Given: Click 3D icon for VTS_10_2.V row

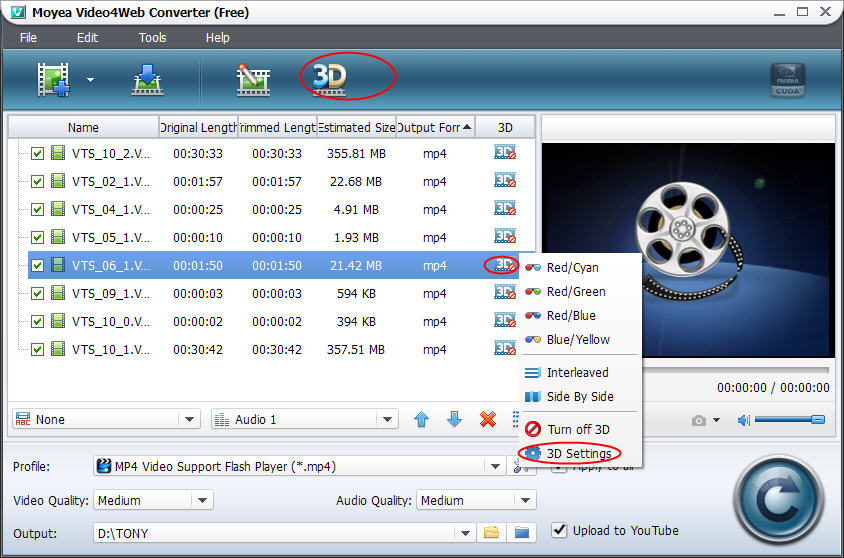Looking at the screenshot, I should [505, 153].
